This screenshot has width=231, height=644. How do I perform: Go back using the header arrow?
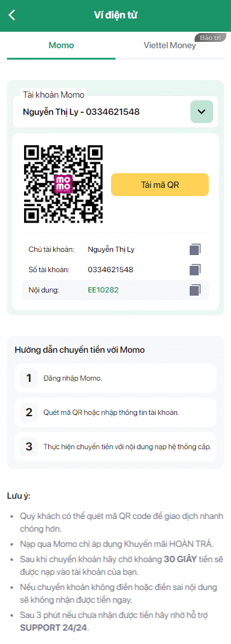pyautogui.click(x=12, y=16)
